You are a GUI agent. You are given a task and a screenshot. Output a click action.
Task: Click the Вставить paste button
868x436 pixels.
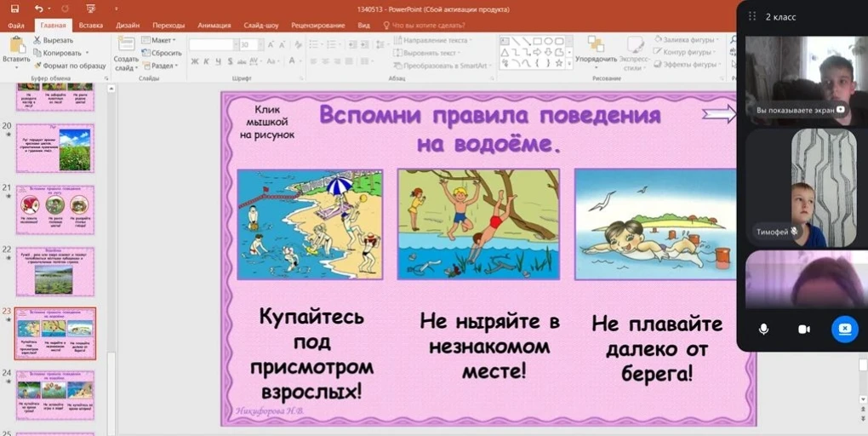coord(17,53)
